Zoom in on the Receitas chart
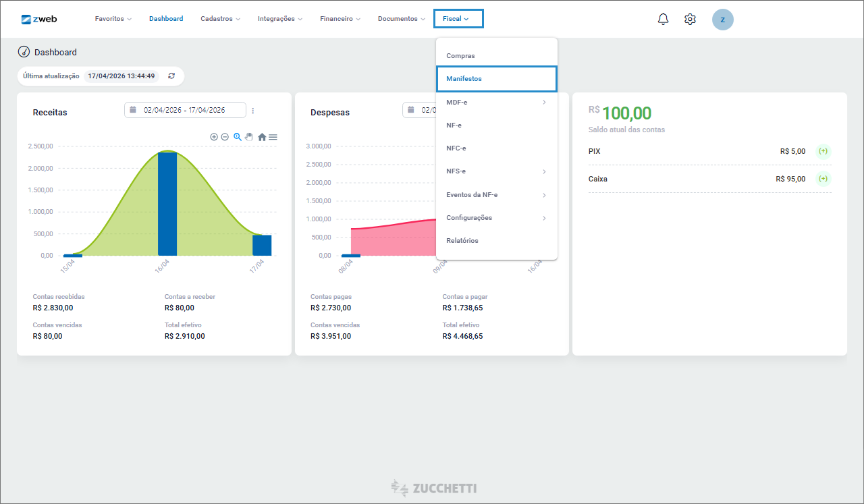The image size is (864, 504). coord(214,137)
